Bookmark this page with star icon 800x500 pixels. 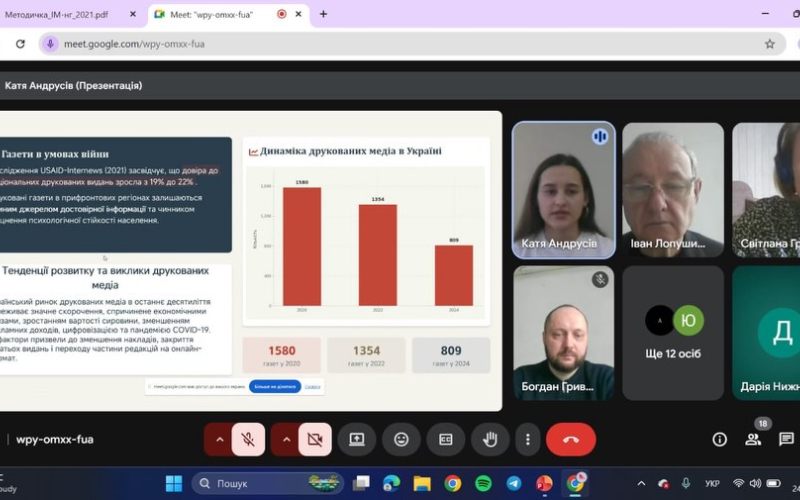pyautogui.click(x=769, y=44)
